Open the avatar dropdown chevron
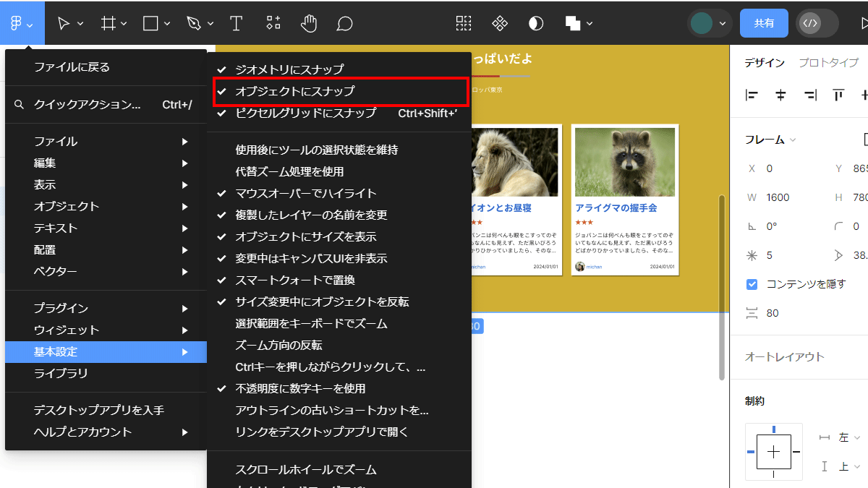This screenshot has height=488, width=868. (722, 24)
